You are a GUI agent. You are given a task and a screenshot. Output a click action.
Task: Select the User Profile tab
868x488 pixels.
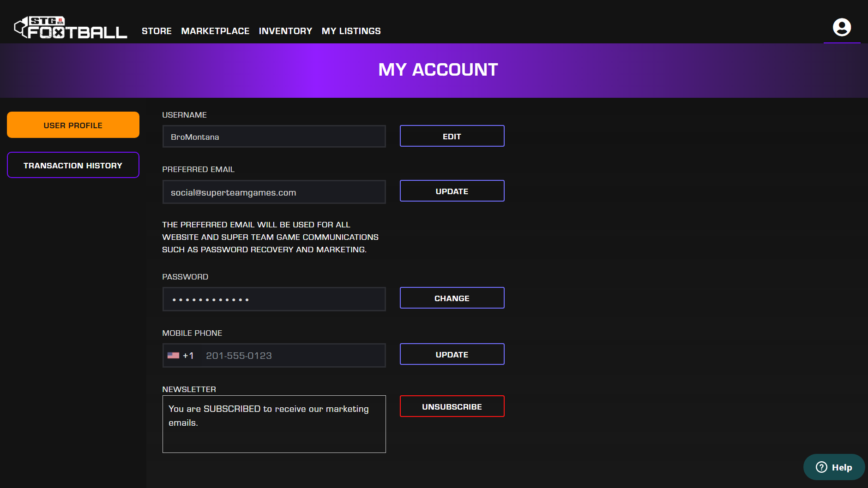pyautogui.click(x=73, y=125)
